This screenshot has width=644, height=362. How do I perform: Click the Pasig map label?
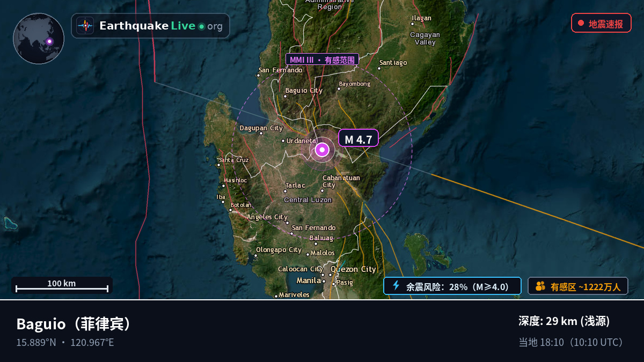tap(345, 283)
